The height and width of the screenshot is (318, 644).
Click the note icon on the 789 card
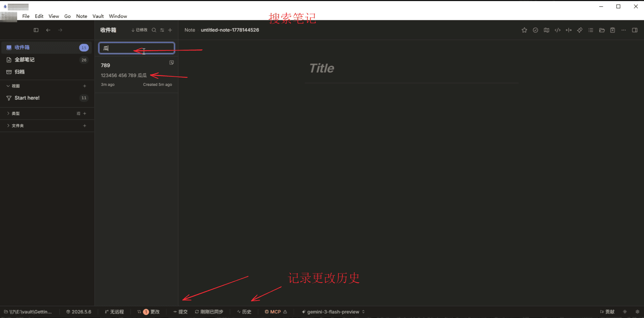(x=172, y=63)
